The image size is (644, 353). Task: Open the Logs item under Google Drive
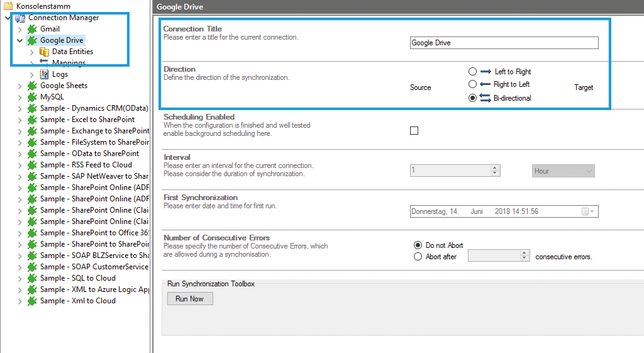tap(60, 74)
